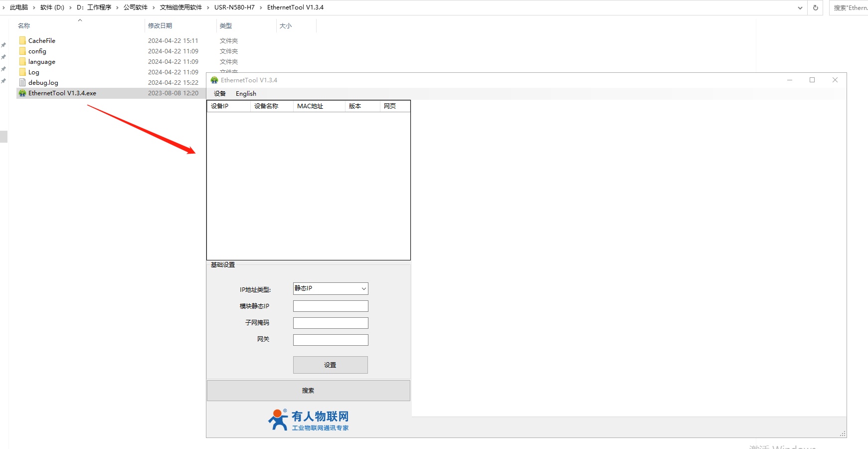Image resolution: width=868 pixels, height=449 pixels.
Task: Sort by 版本 column header
Action: pos(362,106)
